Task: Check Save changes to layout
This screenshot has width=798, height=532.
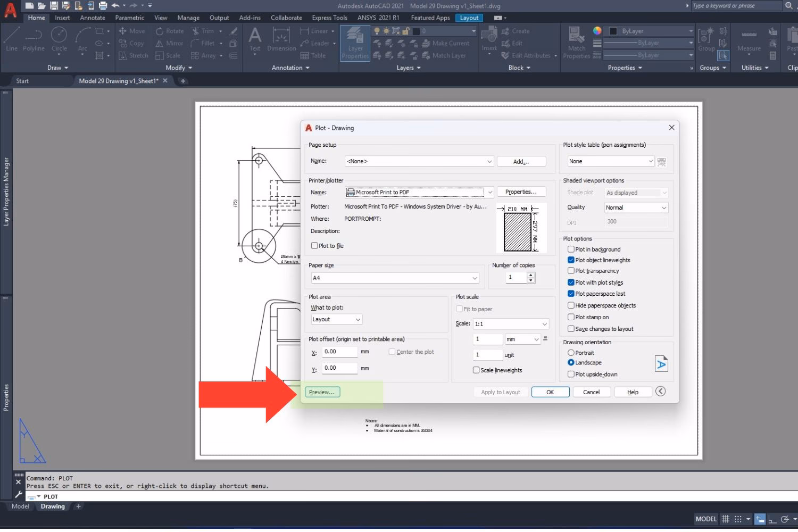Action: 571,329
